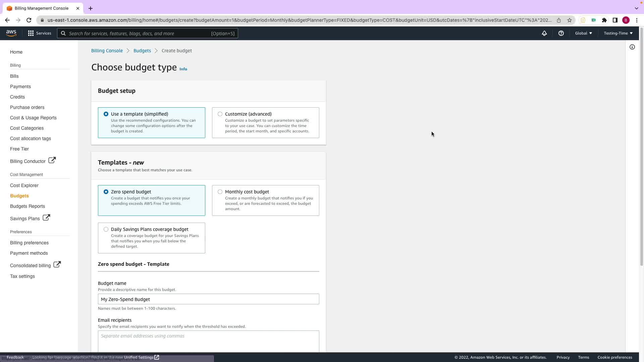The image size is (644, 362).
Task: Open the info panel icon at right edge
Action: 632,47
